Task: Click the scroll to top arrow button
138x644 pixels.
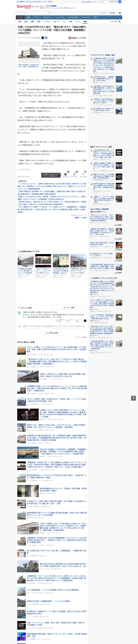Action: pos(133,398)
